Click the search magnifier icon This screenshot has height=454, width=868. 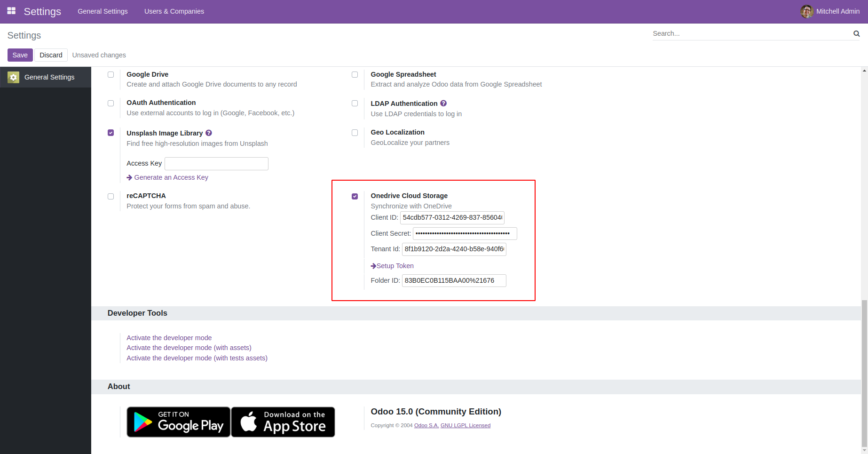tap(856, 33)
